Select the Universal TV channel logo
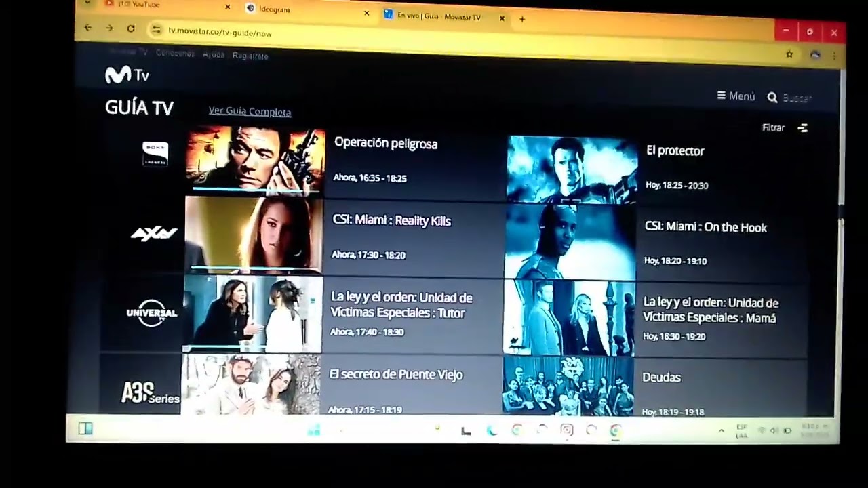This screenshot has width=868, height=488. 152,312
